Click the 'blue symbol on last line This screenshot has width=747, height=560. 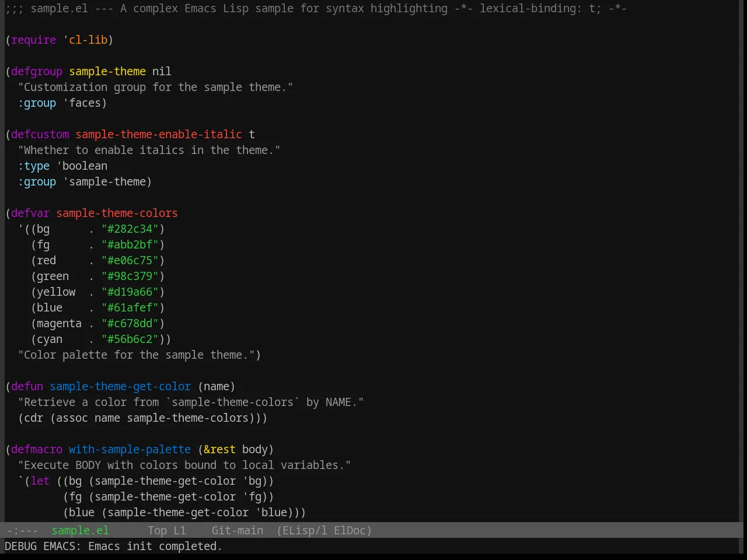tap(271, 512)
